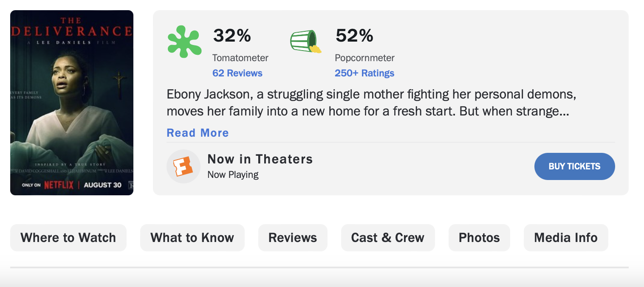Click the green splat Tomatometer icon

[184, 42]
